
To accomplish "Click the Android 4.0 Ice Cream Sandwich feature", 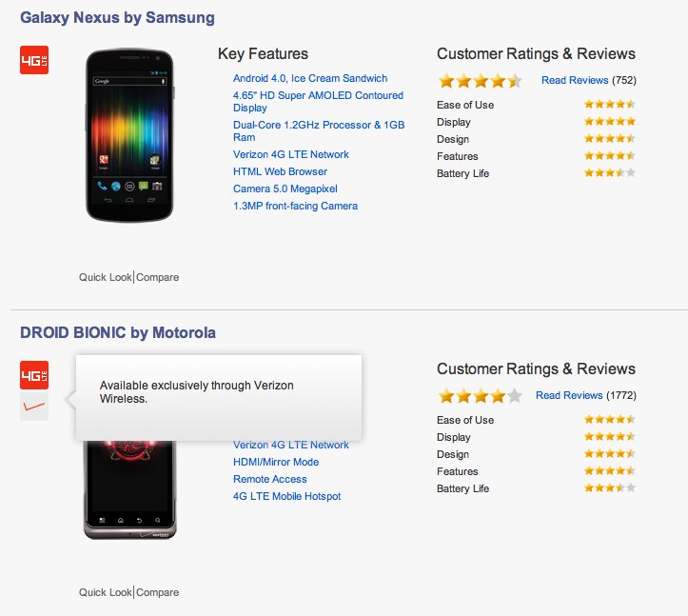I will [297, 78].
